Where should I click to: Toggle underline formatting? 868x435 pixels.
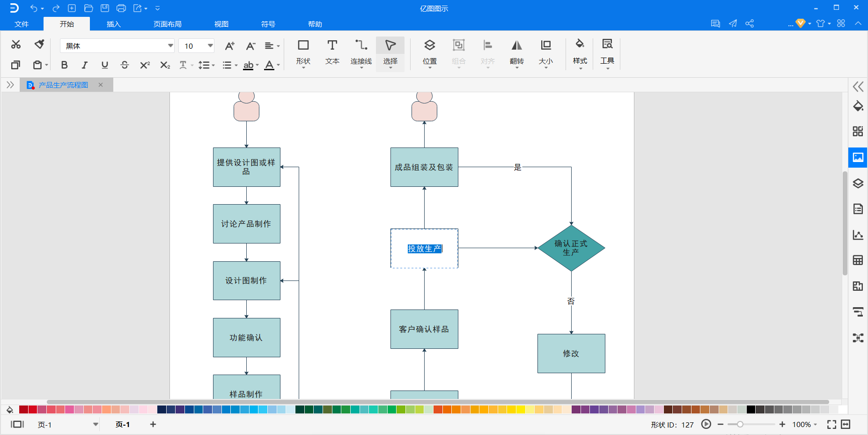(105, 65)
